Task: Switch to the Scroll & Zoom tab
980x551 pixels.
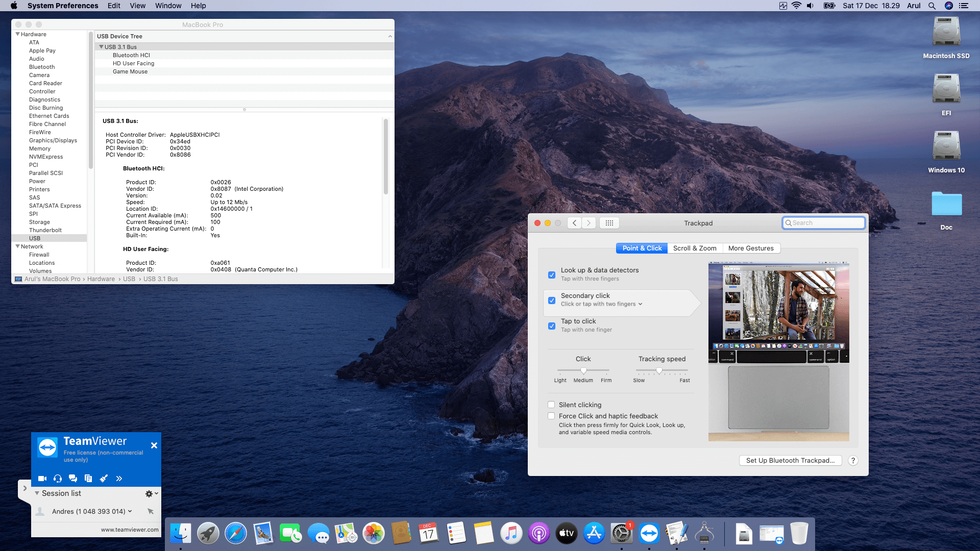Action: tap(694, 248)
